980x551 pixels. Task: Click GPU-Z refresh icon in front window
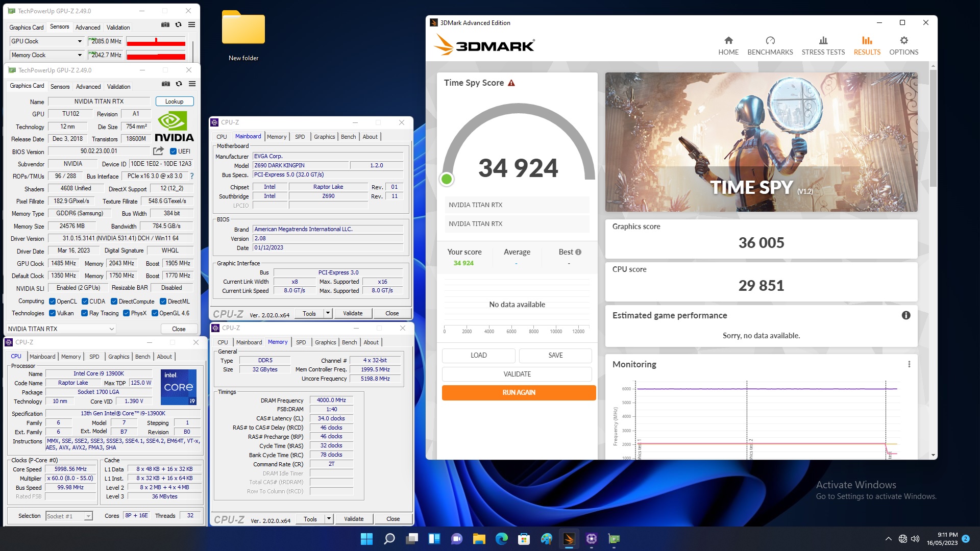click(179, 84)
